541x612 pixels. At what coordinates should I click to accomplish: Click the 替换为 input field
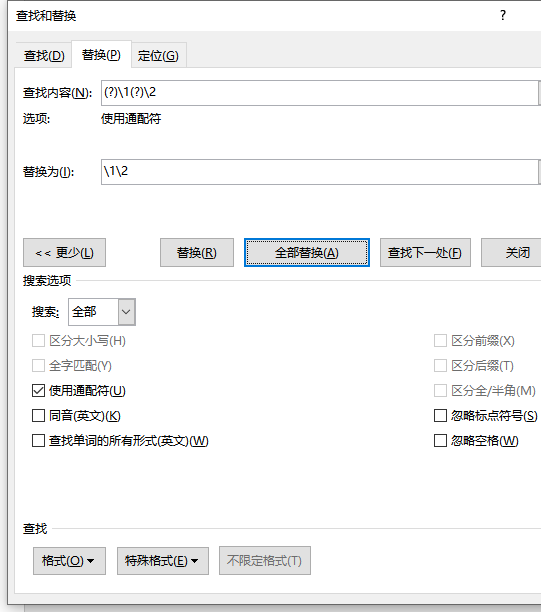coord(320,172)
